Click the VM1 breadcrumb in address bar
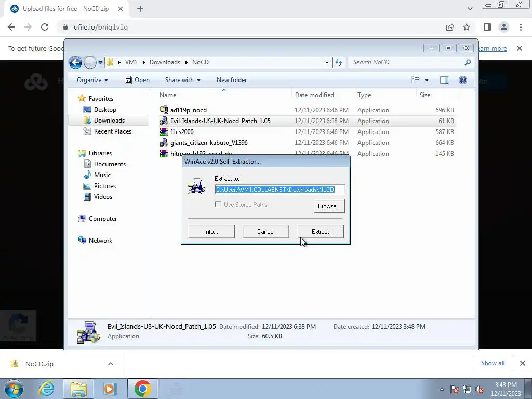 click(131, 62)
